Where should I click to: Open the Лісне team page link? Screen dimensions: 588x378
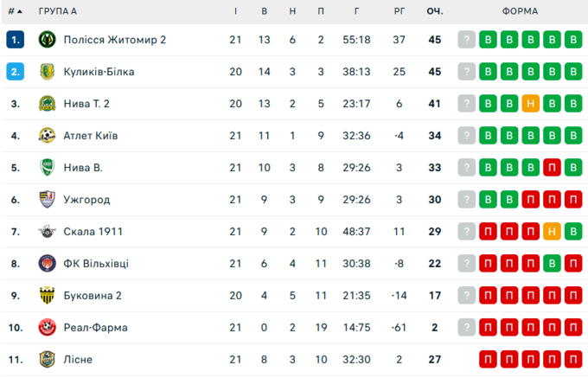pos(78,360)
